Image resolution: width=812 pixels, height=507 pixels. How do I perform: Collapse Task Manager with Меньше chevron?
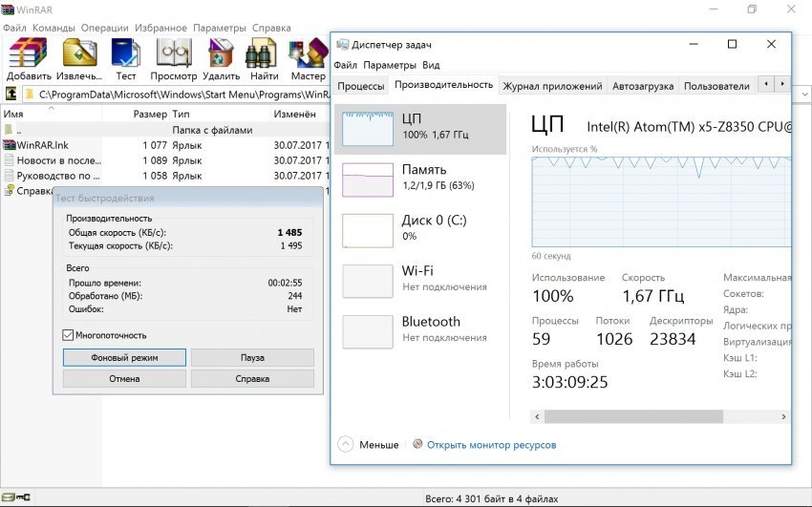coord(346,444)
